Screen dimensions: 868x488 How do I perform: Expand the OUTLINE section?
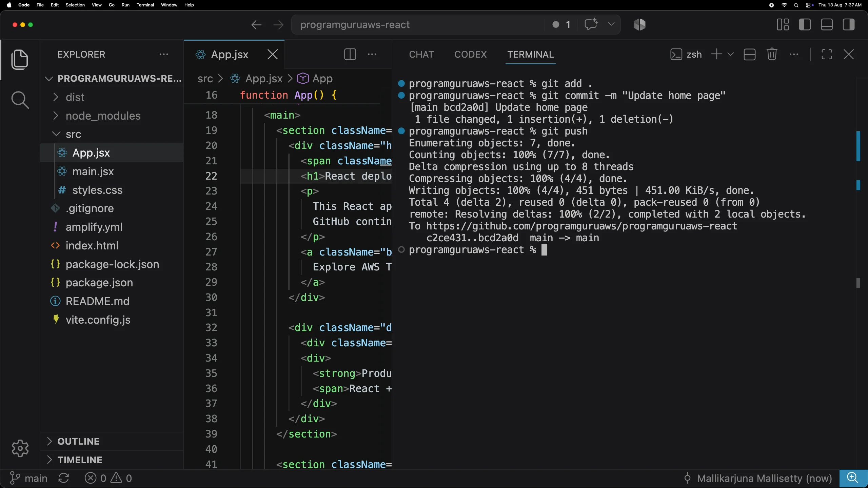(x=112, y=441)
